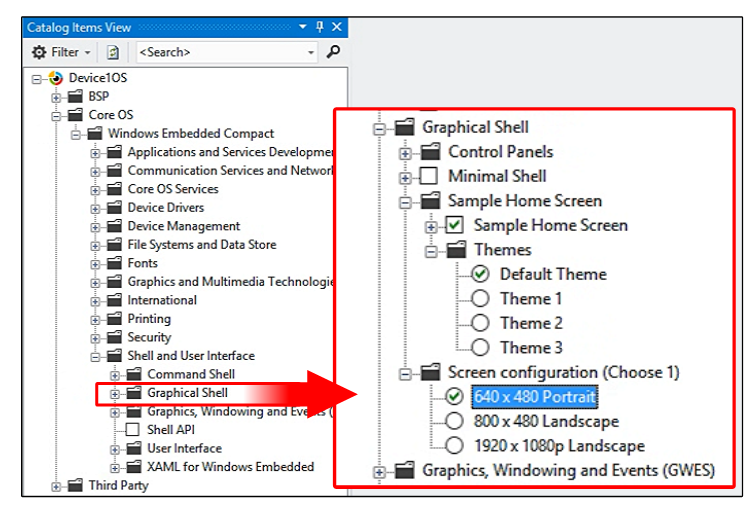Click the Screen configuration folder icon
Viewport: 745px width, 522px height.
point(430,372)
